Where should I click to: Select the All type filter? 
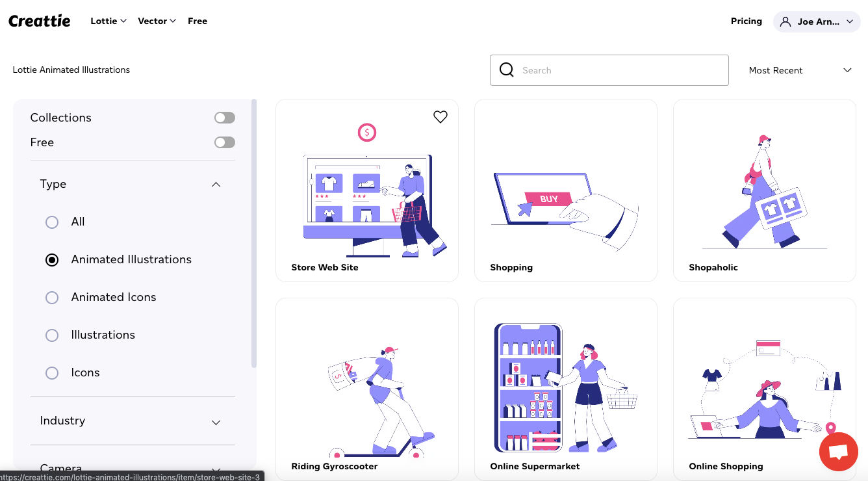52,222
